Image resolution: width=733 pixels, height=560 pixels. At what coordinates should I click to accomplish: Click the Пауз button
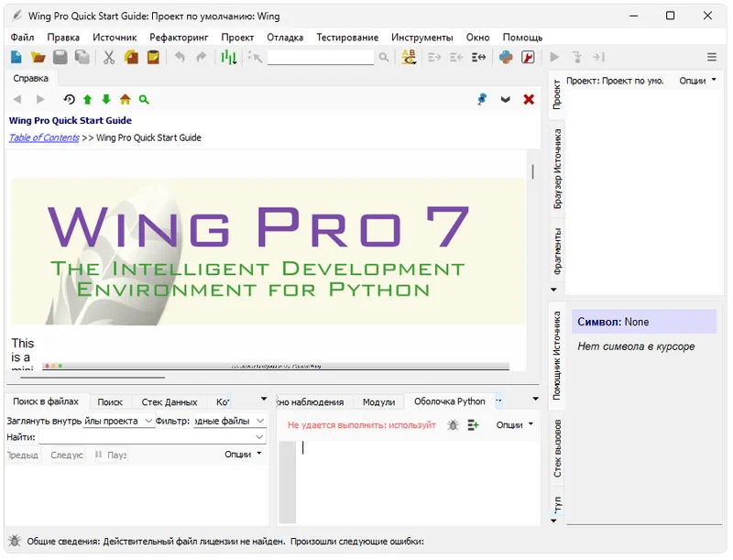[x=111, y=455]
